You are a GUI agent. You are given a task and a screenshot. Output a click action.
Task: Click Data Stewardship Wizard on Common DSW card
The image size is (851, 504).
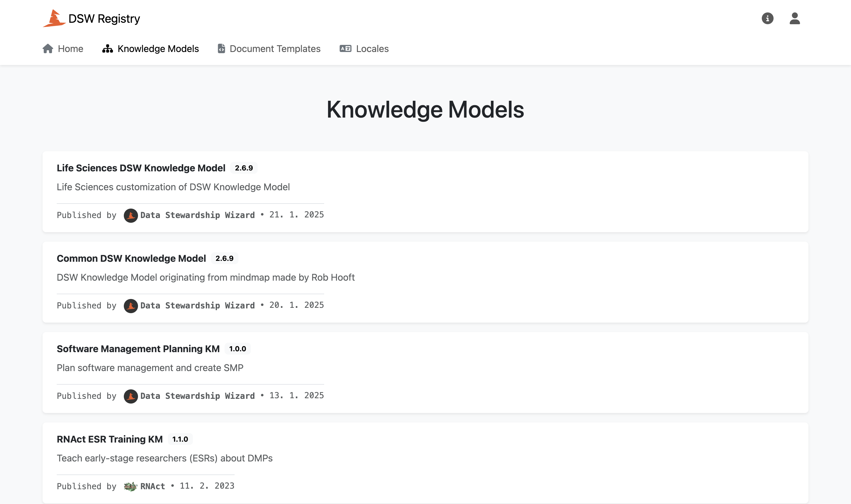(x=198, y=306)
